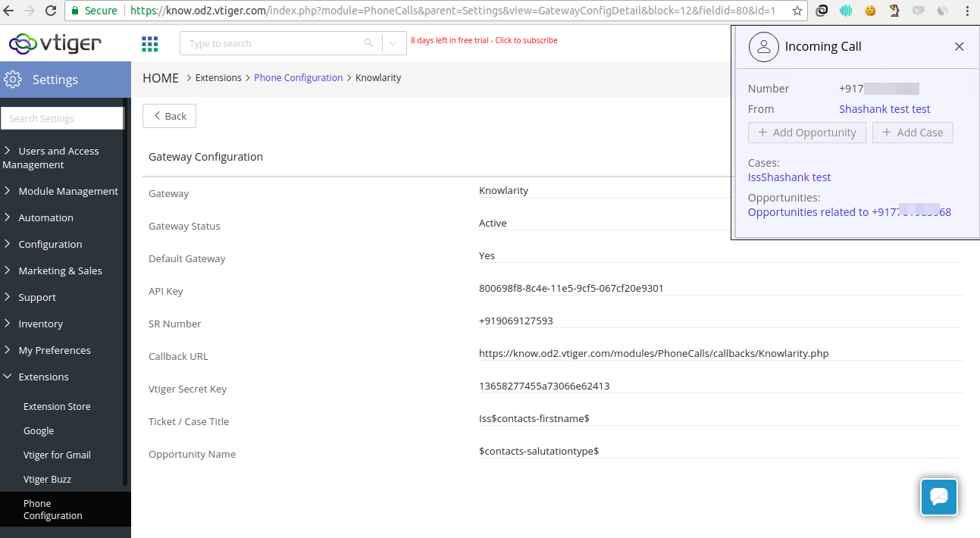Click Phone Configuration breadcrumb link
Screen dimensions: 980x538
299,78
